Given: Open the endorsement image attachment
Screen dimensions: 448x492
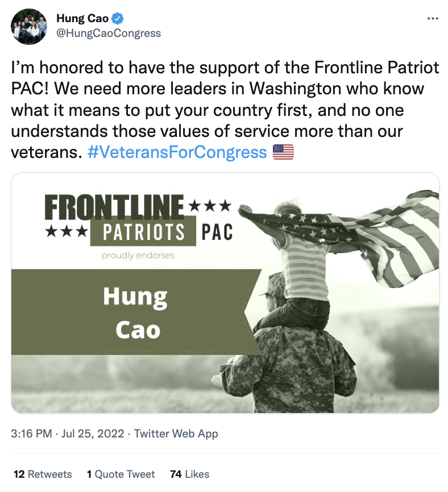Looking at the screenshot, I should click(x=225, y=293).
